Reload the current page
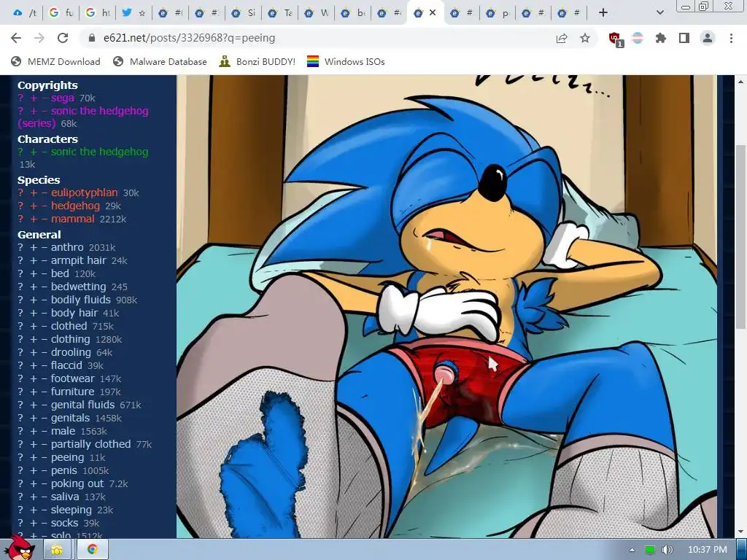This screenshot has width=747, height=560. [x=63, y=38]
